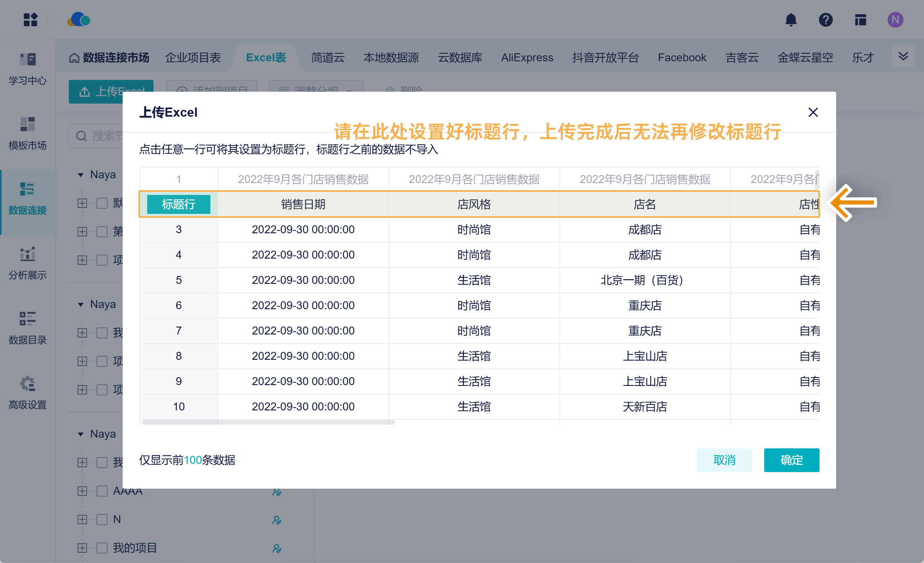
Task: Expand the AAAA tree node
Action: coord(82,491)
